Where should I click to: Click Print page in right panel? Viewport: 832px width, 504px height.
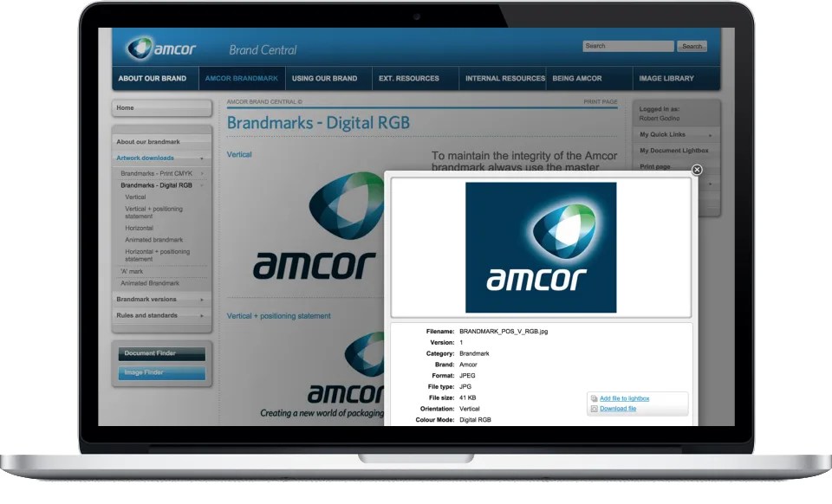[x=655, y=166]
